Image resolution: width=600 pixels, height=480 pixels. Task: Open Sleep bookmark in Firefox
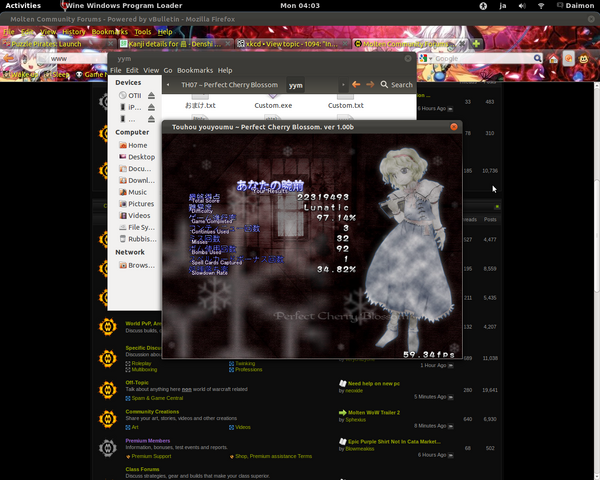coord(57,74)
